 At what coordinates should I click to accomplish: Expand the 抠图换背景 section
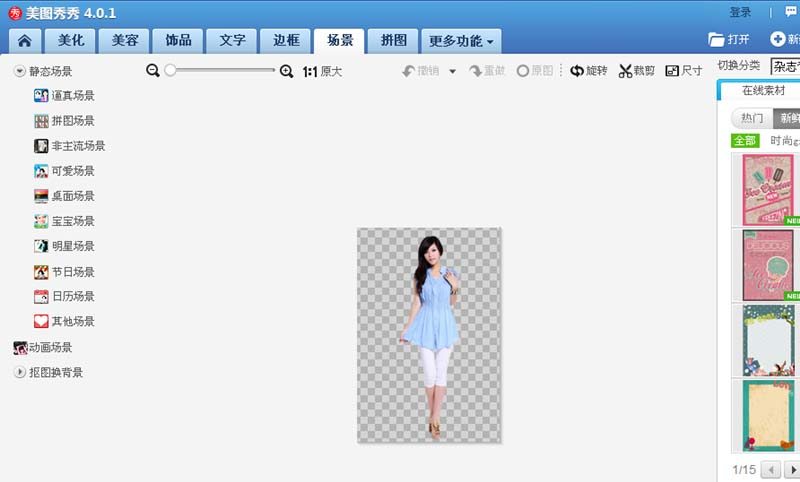19,372
